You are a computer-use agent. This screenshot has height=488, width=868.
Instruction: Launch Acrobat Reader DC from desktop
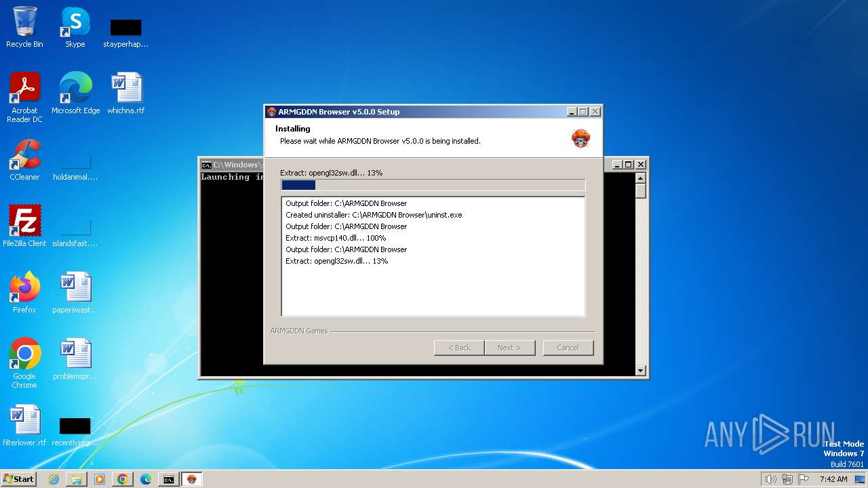pyautogui.click(x=25, y=97)
